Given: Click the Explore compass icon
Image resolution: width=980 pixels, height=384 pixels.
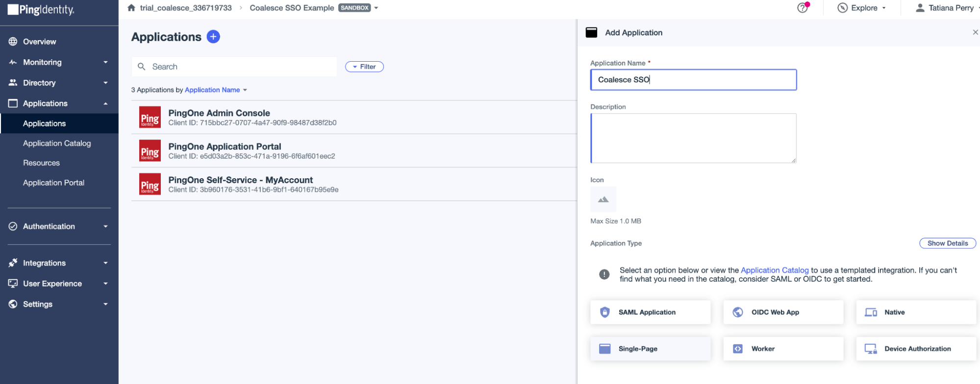Looking at the screenshot, I should pos(842,8).
